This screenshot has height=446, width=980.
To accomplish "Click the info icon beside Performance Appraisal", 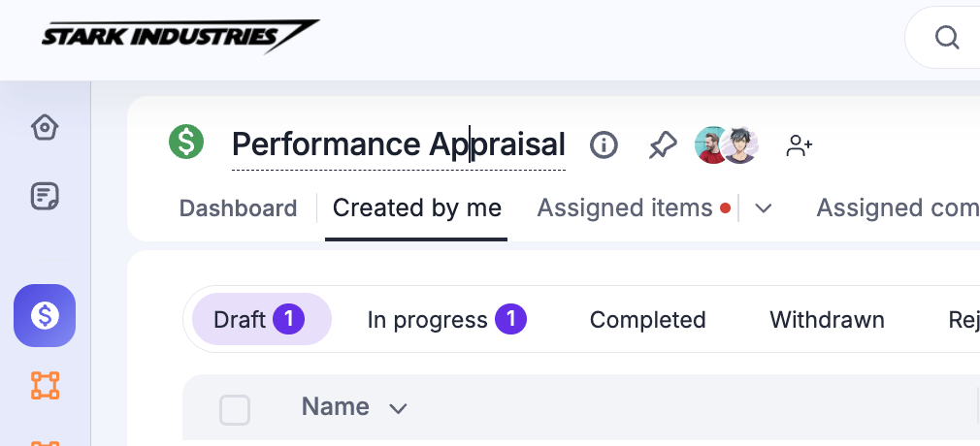I will [x=604, y=145].
